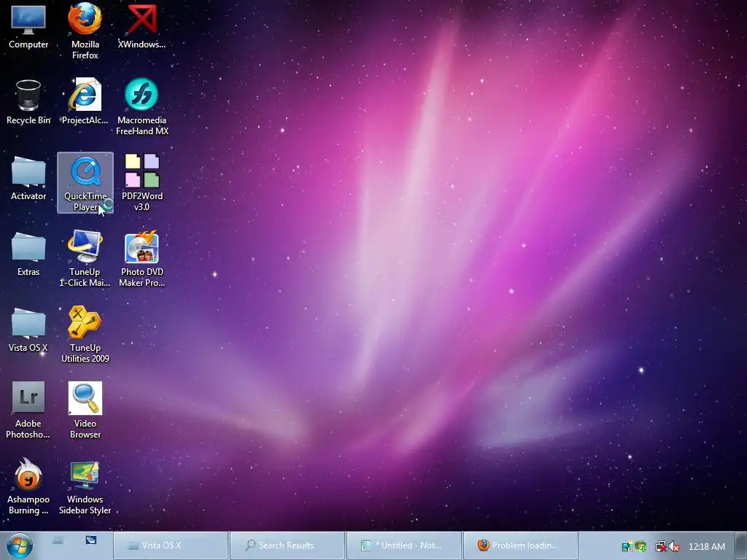Launch Mozilla Firefox from the desktop

tap(85, 31)
